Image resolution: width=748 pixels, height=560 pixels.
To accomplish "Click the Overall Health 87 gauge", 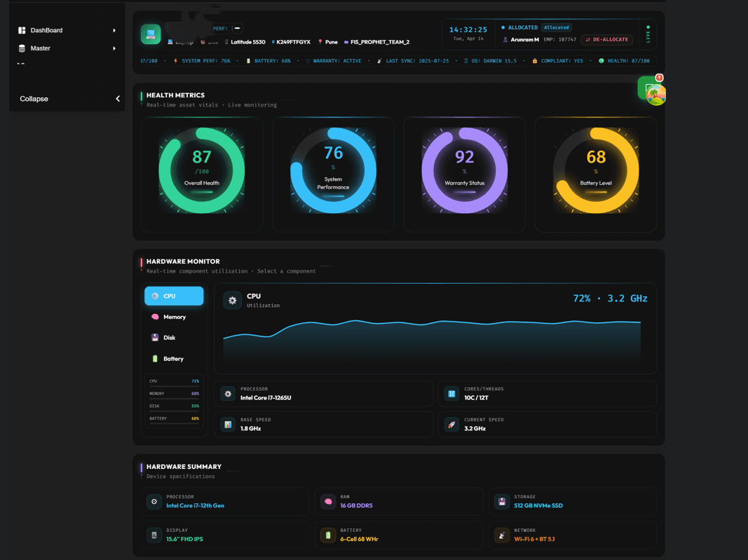I will [x=202, y=170].
